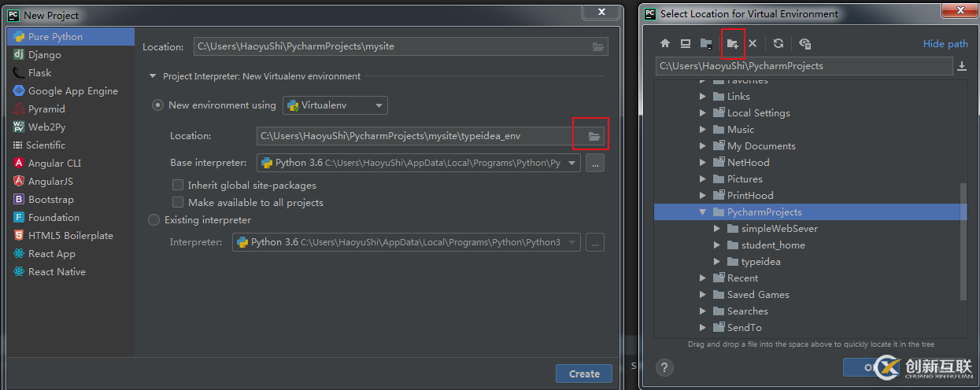Enable Inherit global site-packages
This screenshot has height=390, width=980.
pos(178,186)
